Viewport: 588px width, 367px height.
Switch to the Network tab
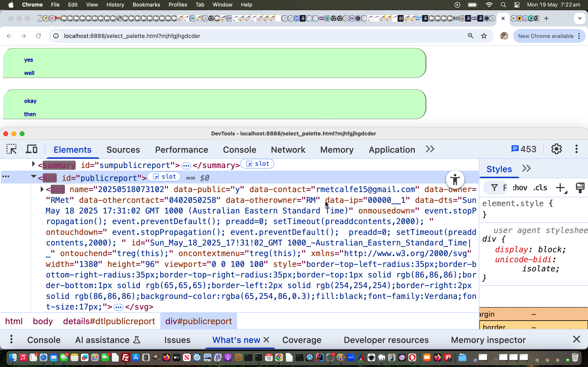(288, 150)
